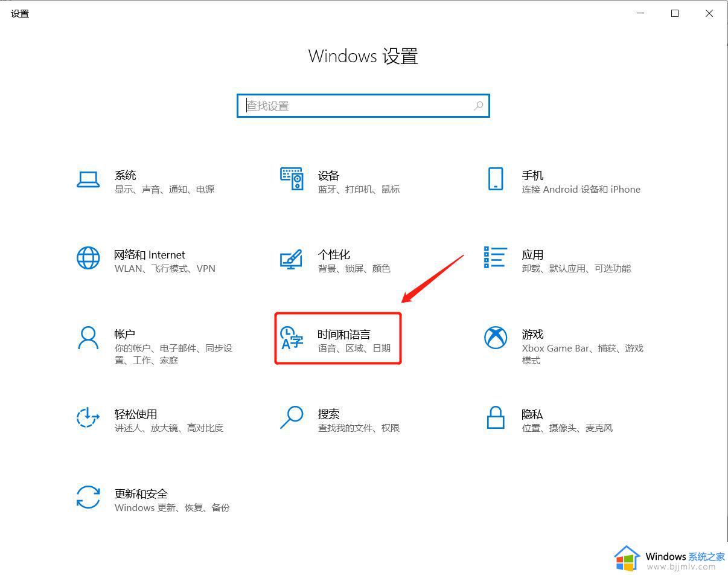Image resolution: width=728 pixels, height=575 pixels.
Task: Click the Accounts person icon
Action: (88, 338)
